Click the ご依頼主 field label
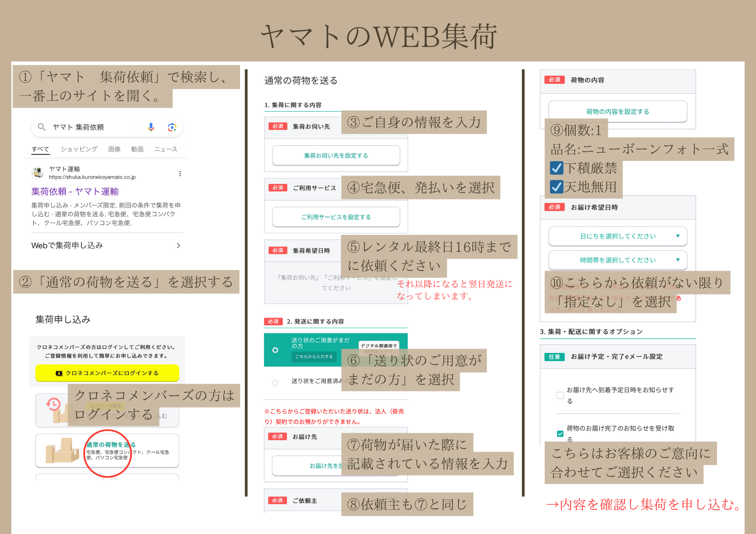Image resolution: width=756 pixels, height=534 pixels. (x=305, y=500)
